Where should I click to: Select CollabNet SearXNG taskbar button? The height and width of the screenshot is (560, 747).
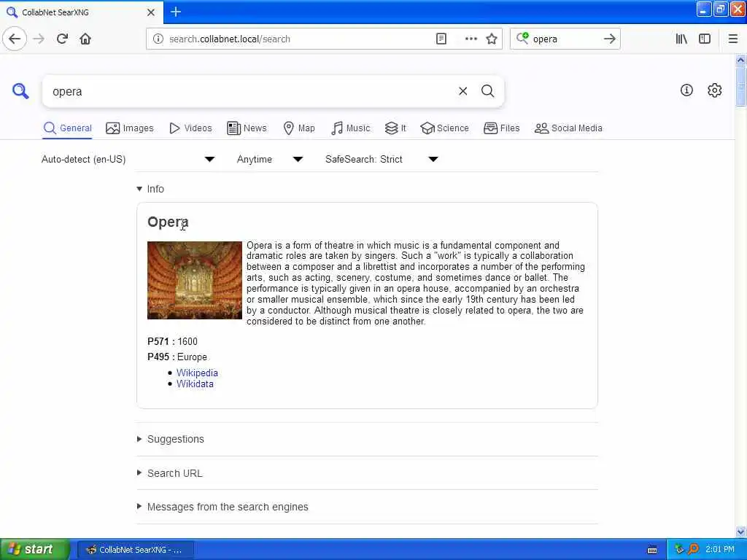135,550
